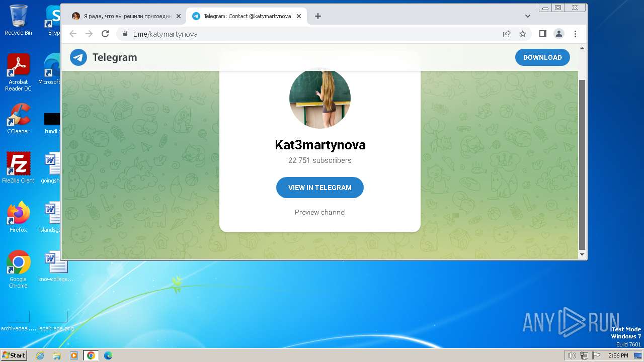Share this page icon in address bar
This screenshot has width=644, height=362.
[x=507, y=34]
